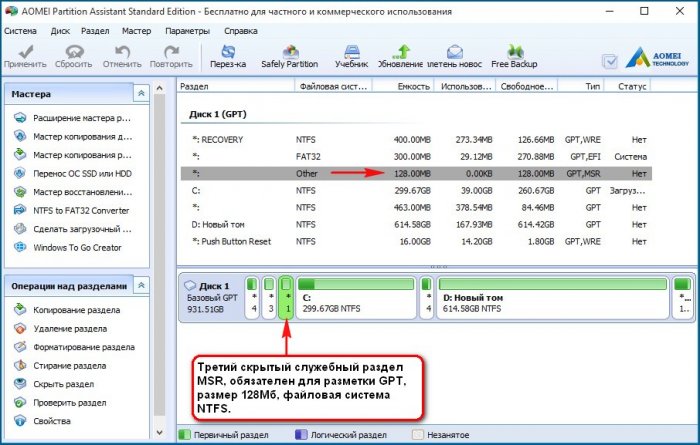Open the Система menu
The width and height of the screenshot is (700, 445).
(x=21, y=31)
